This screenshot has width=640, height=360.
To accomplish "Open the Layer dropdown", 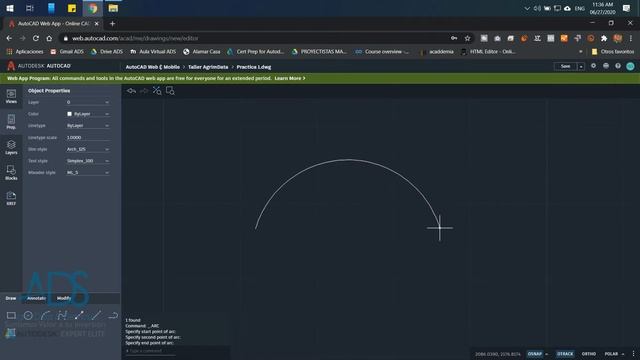I will point(88,102).
